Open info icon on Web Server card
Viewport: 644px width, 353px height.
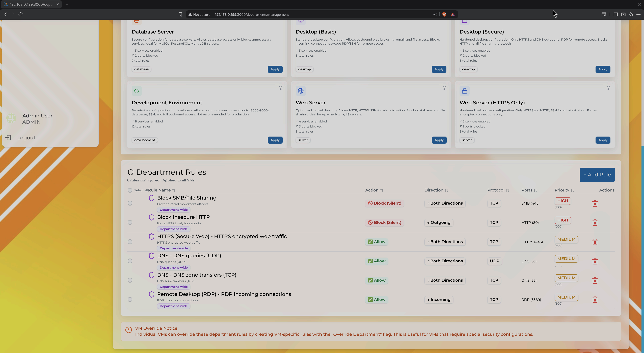tap(444, 88)
